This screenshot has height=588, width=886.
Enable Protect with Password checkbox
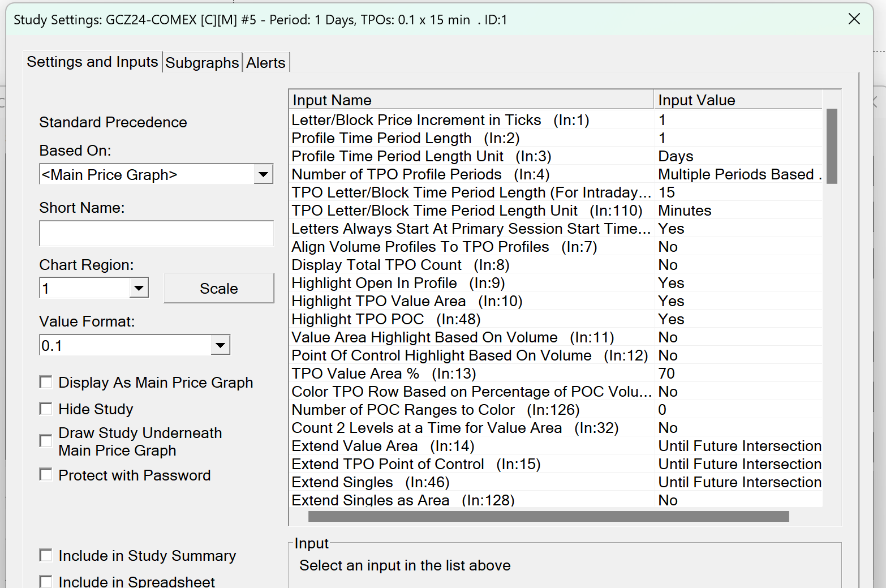46,475
